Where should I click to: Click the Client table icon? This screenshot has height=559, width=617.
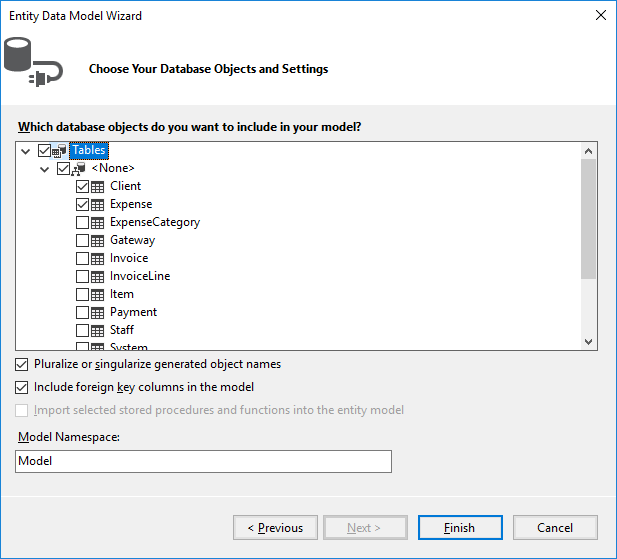[98, 186]
